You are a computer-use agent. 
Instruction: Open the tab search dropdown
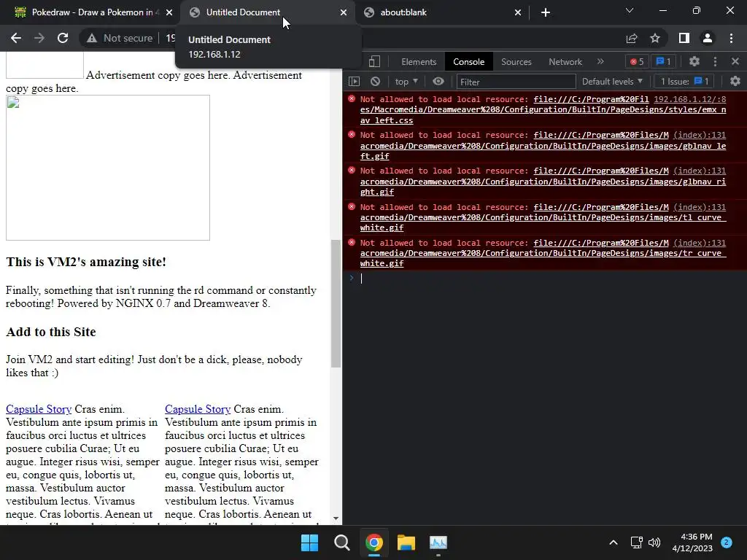629,10
